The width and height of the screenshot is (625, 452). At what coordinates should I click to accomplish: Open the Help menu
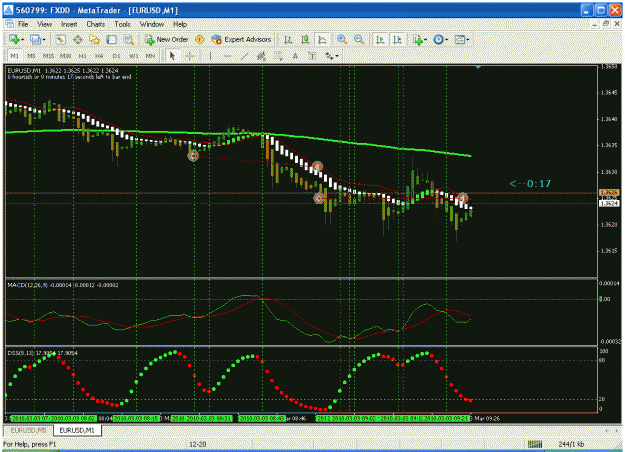coord(180,24)
